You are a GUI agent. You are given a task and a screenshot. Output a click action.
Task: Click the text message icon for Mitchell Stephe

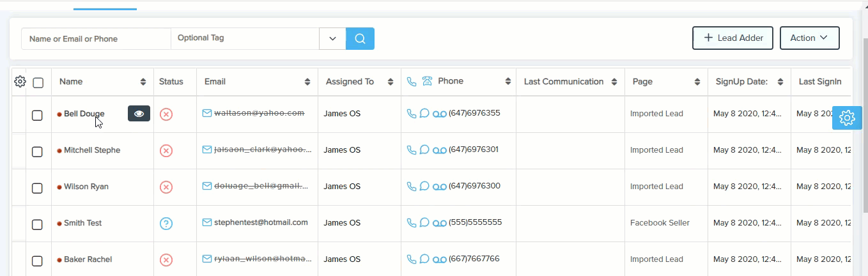pyautogui.click(x=424, y=150)
